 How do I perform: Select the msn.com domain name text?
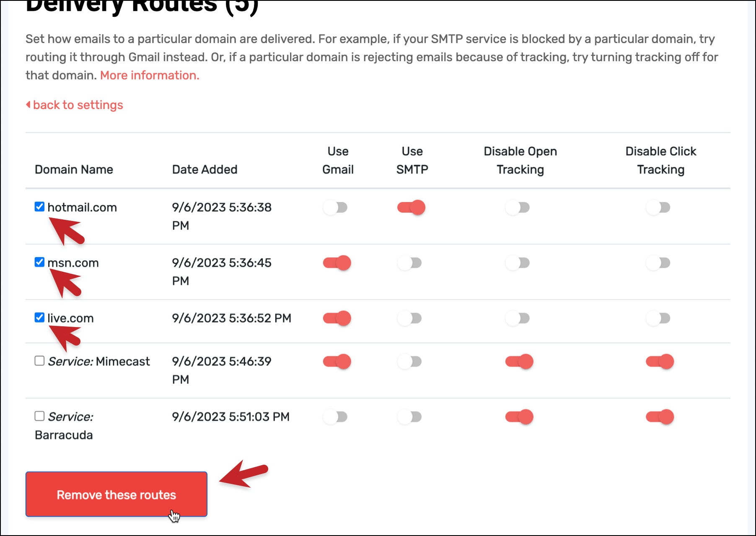pos(73,263)
